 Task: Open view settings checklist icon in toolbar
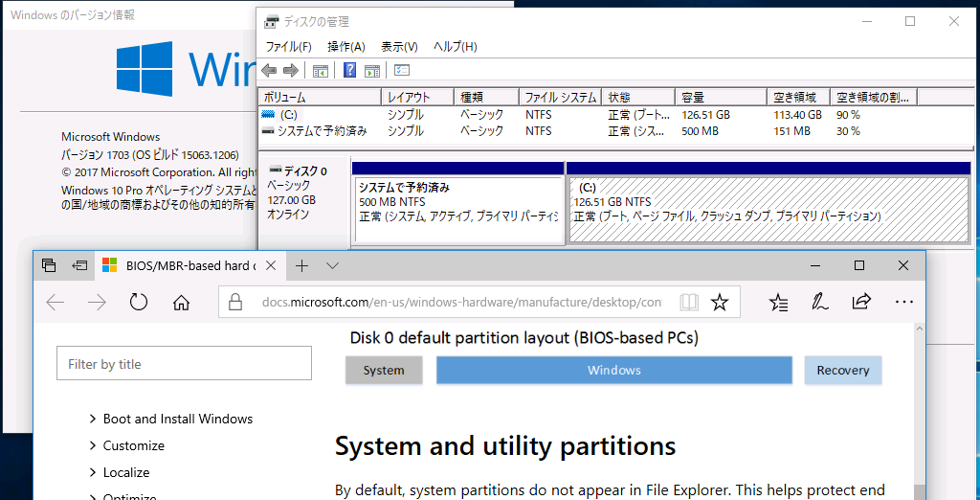pos(402,70)
